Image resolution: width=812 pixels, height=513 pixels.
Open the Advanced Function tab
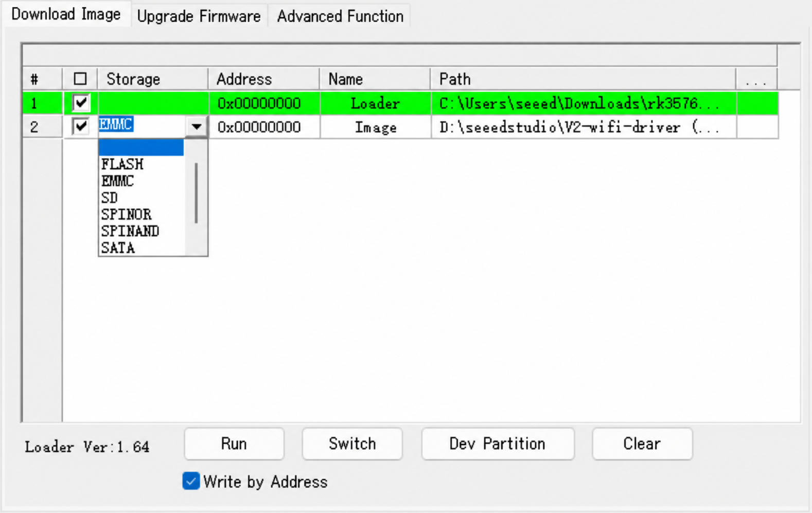click(x=340, y=16)
